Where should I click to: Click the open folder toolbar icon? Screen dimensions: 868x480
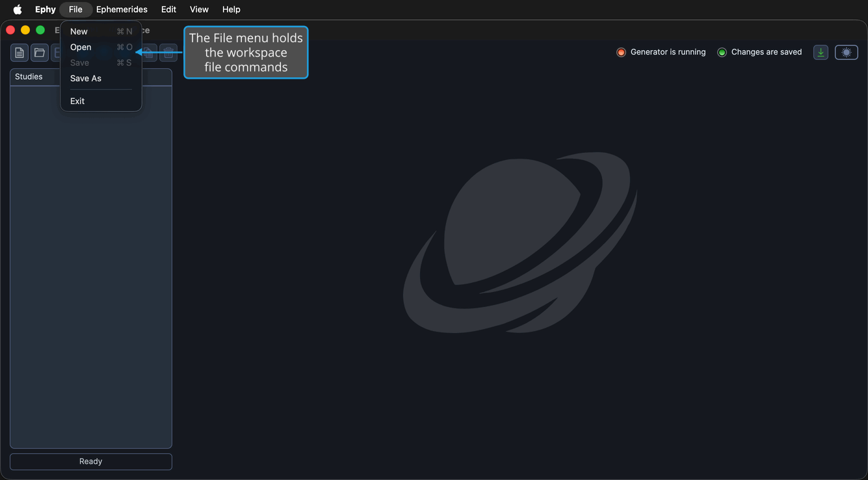tap(40, 53)
